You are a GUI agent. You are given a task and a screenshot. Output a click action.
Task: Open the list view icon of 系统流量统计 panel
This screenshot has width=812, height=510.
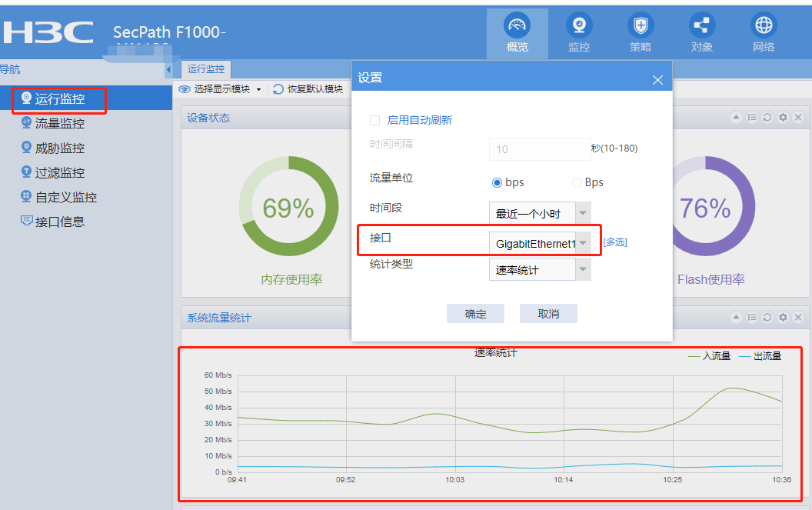click(x=752, y=317)
